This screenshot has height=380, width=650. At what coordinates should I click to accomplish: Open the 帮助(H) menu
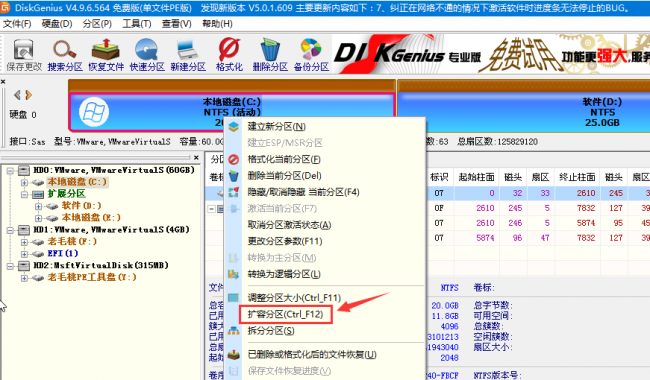pyautogui.click(x=217, y=24)
